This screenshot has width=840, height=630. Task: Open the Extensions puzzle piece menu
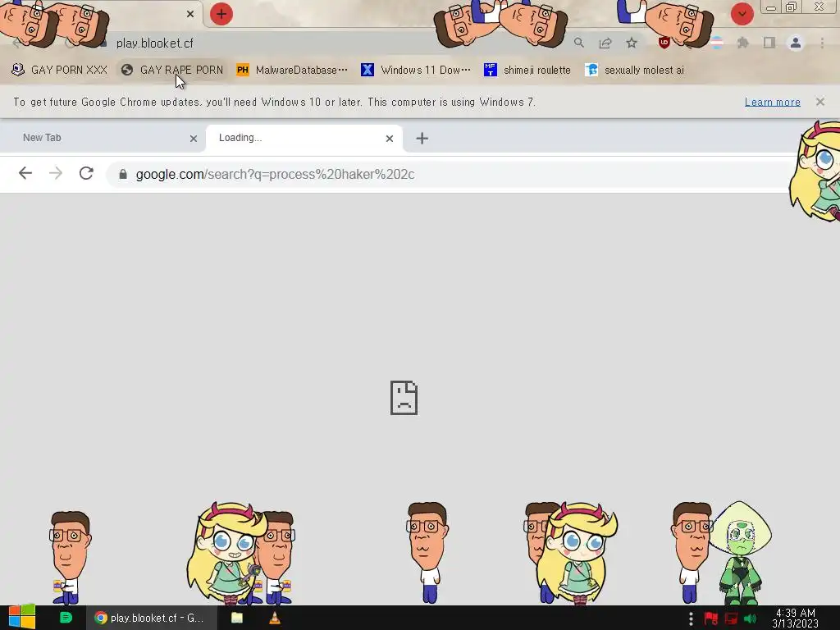coord(742,43)
